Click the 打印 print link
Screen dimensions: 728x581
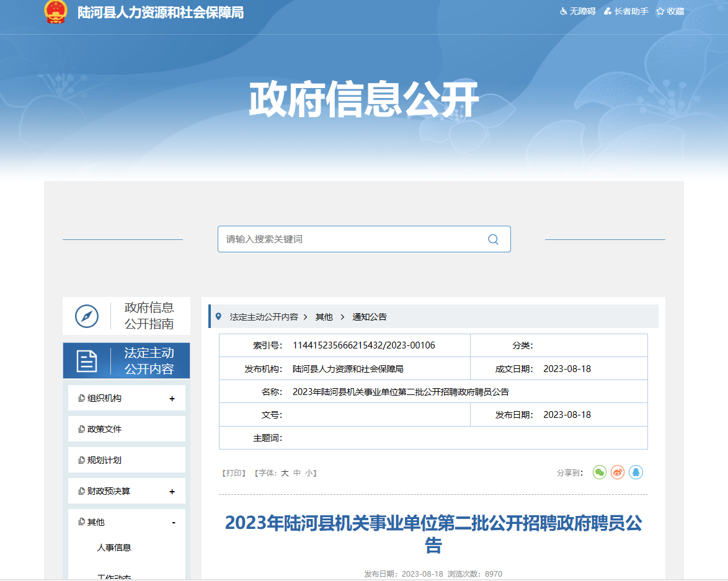(x=234, y=473)
